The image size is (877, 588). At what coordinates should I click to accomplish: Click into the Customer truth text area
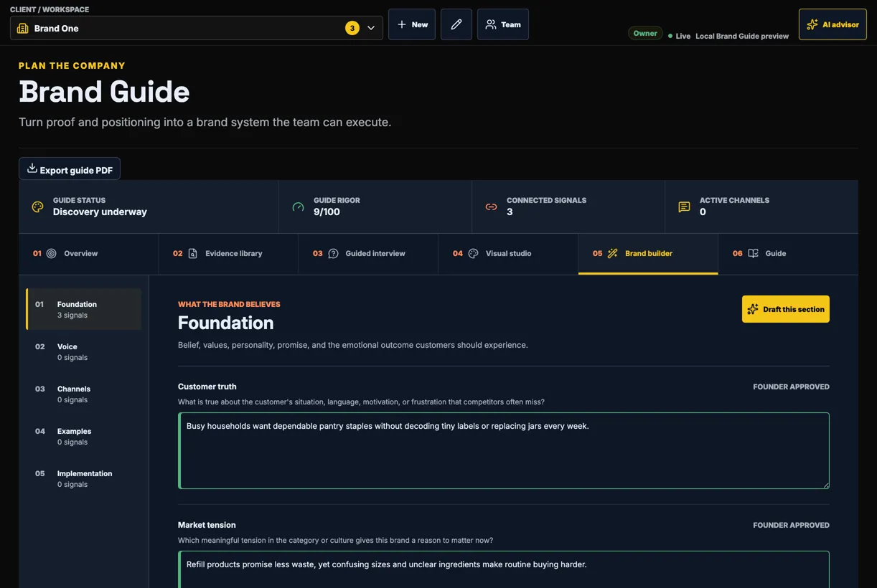tap(504, 450)
